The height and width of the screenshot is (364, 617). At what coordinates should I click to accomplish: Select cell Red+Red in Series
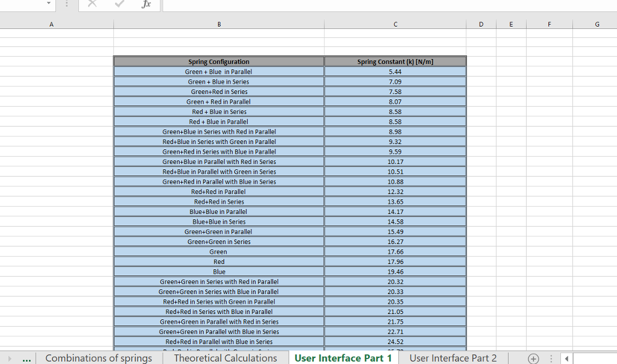tap(219, 201)
